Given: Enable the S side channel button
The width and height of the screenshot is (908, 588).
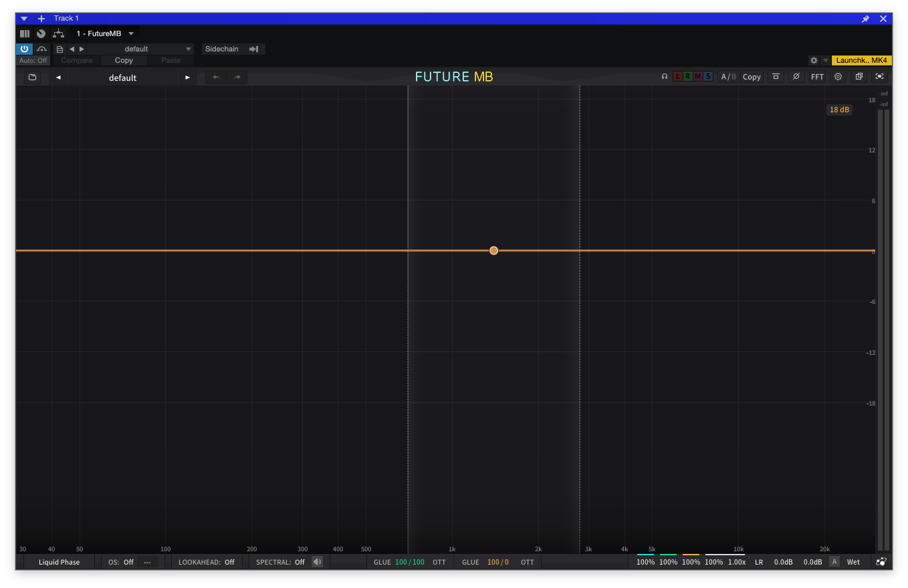Looking at the screenshot, I should pos(708,77).
